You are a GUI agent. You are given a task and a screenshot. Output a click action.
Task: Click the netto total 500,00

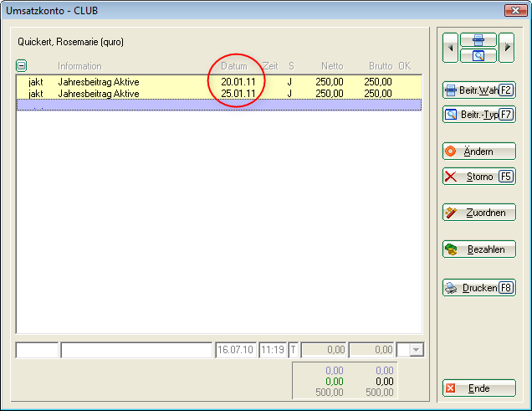(x=330, y=393)
